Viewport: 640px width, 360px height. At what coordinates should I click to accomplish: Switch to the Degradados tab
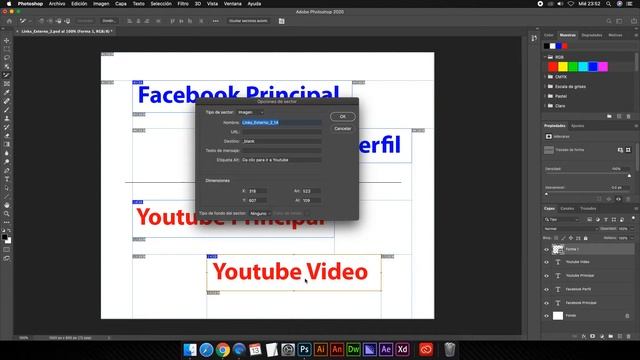(592, 35)
